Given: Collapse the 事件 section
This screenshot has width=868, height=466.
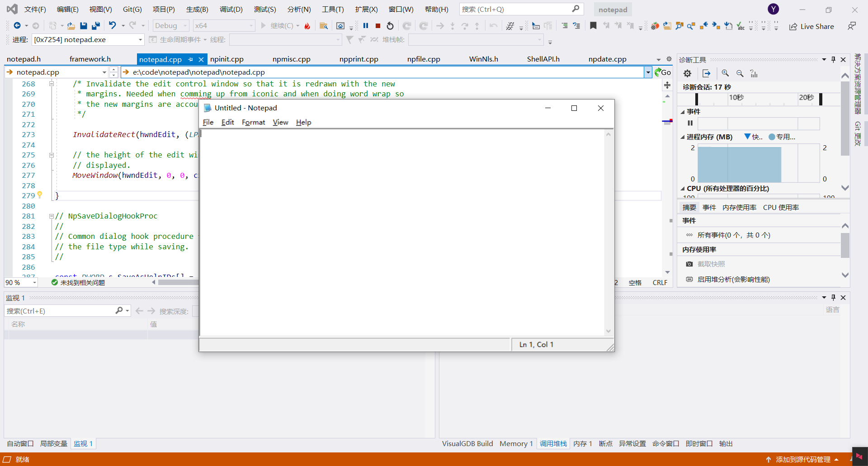Looking at the screenshot, I should pyautogui.click(x=684, y=111).
